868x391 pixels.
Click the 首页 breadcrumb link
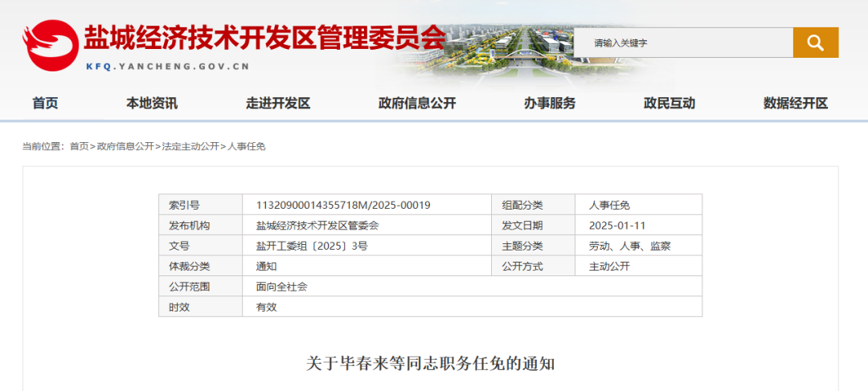(79, 147)
